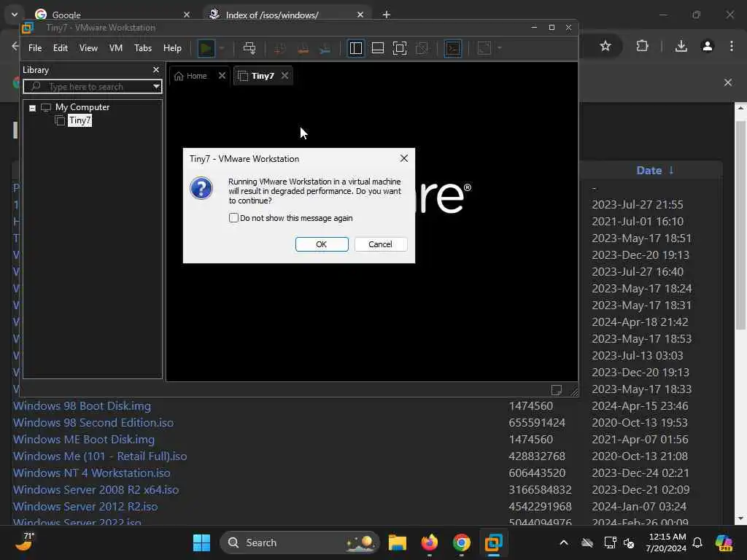747x560 pixels.
Task: Open the File menu in VMware
Action: 35,48
